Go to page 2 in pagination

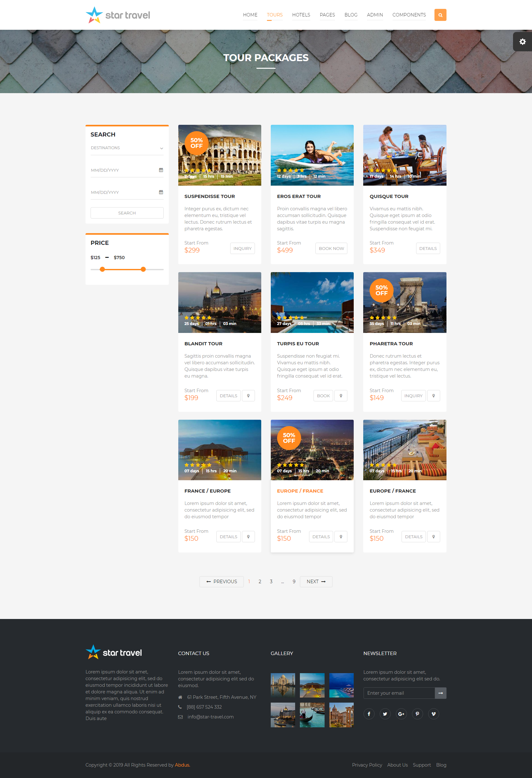260,582
